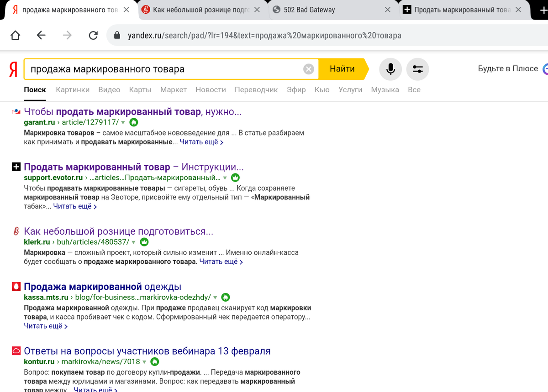This screenshot has width=548, height=392.
Task: Open the garant.ru green domain link
Action: tap(39, 122)
